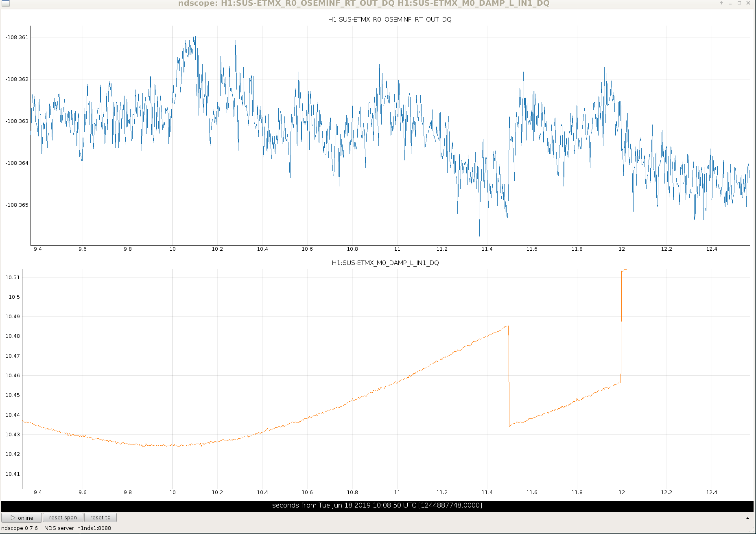Click the 10.8 tick on bottom plot X axis
The width and height of the screenshot is (756, 534).
[x=352, y=492]
